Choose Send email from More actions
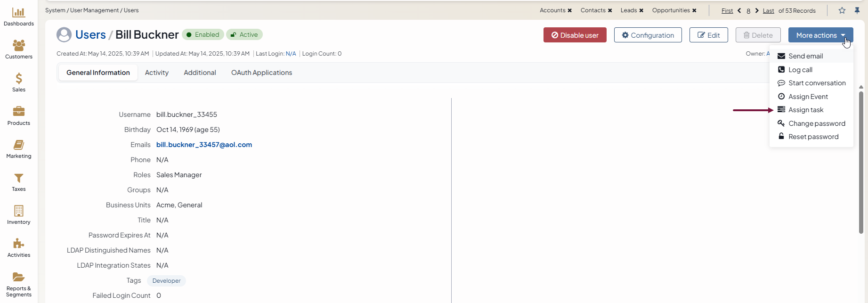868x303 pixels. coord(811,56)
